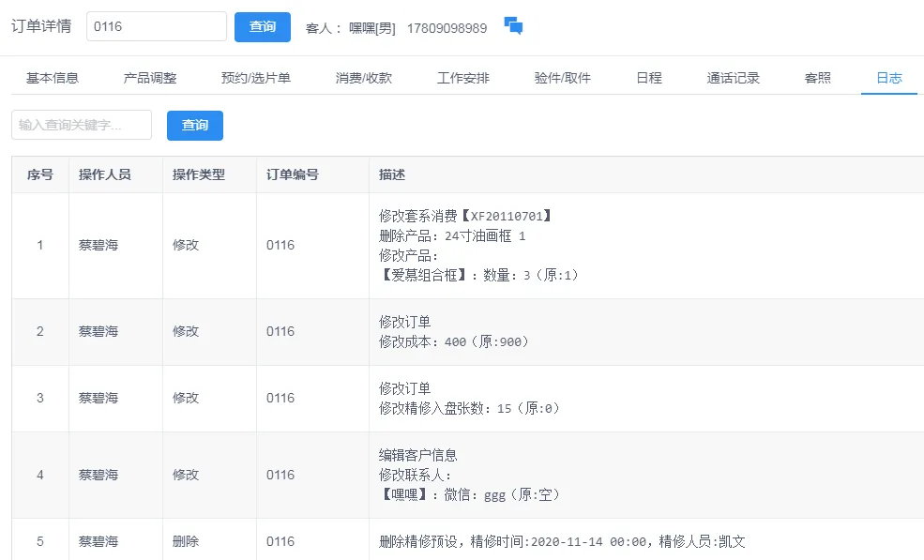View the 日程 tab
This screenshot has width=924, height=560.
point(649,78)
